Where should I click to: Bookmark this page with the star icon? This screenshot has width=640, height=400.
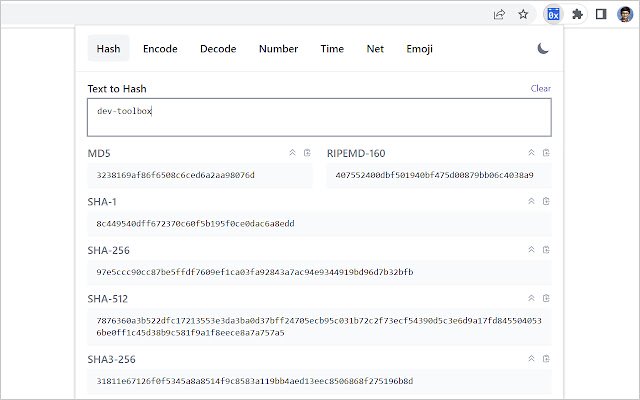click(x=523, y=15)
